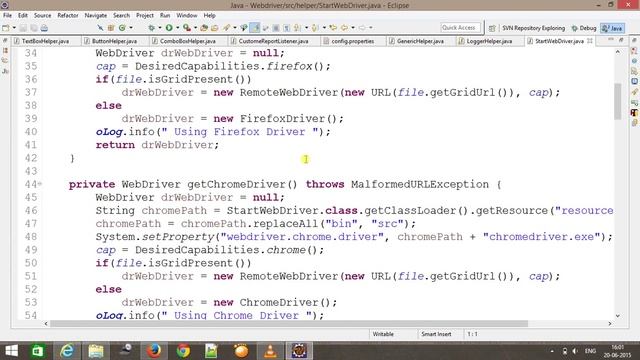This screenshot has height=360, width=640.
Task: Switch to GenericHelper.java editor tab
Action: point(420,41)
